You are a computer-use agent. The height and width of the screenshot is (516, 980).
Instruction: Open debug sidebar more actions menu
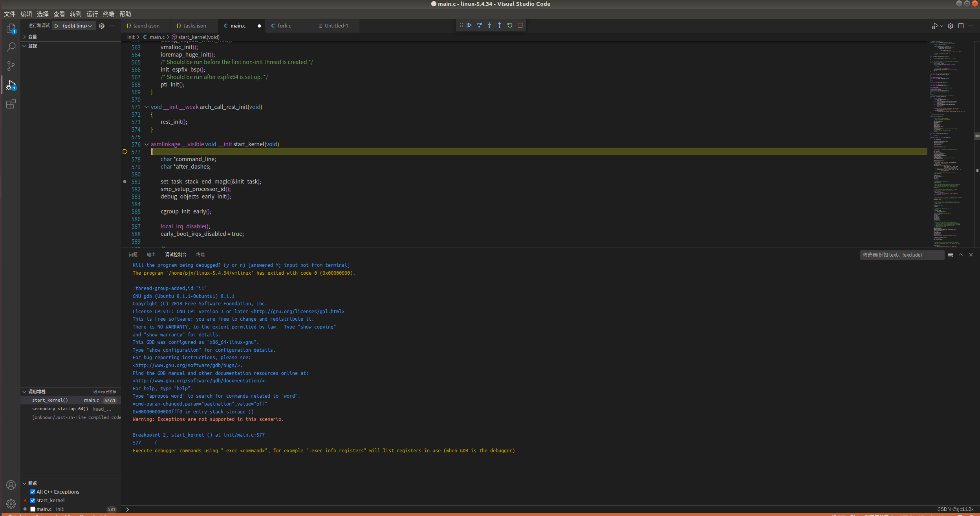coord(112,26)
